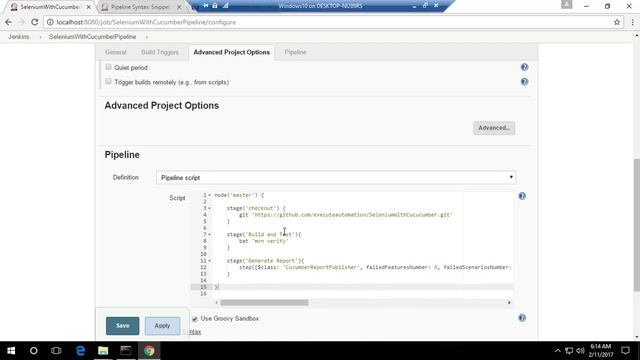
Task: Switch to General config tab
Action: click(116, 52)
